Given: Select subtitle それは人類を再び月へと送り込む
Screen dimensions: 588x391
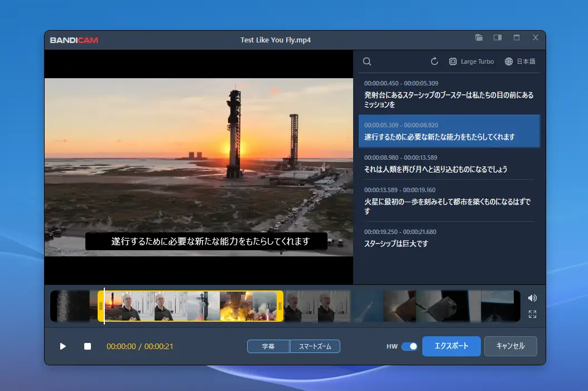Looking at the screenshot, I should (449, 164).
